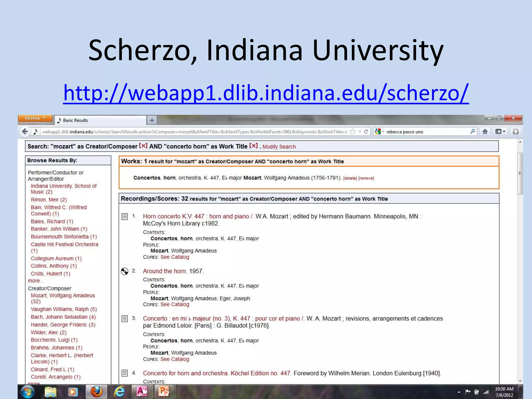The image size is (532, 399).
Task: Click the score icon for result 4
Action: click(x=125, y=373)
